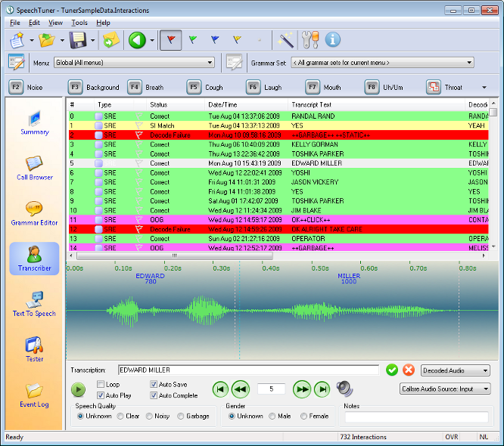This screenshot has width=504, height=446.
Task: Open the wrench and screwdriver tools icon
Action: tap(310, 40)
